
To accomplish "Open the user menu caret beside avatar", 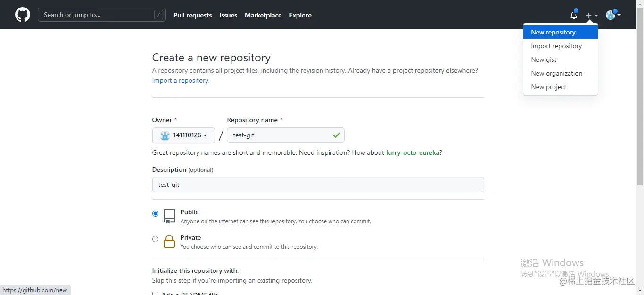I will click(619, 15).
